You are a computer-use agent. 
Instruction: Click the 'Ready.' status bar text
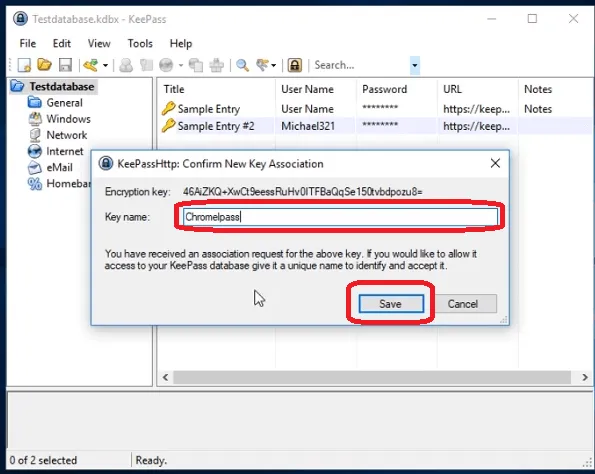pos(151,460)
